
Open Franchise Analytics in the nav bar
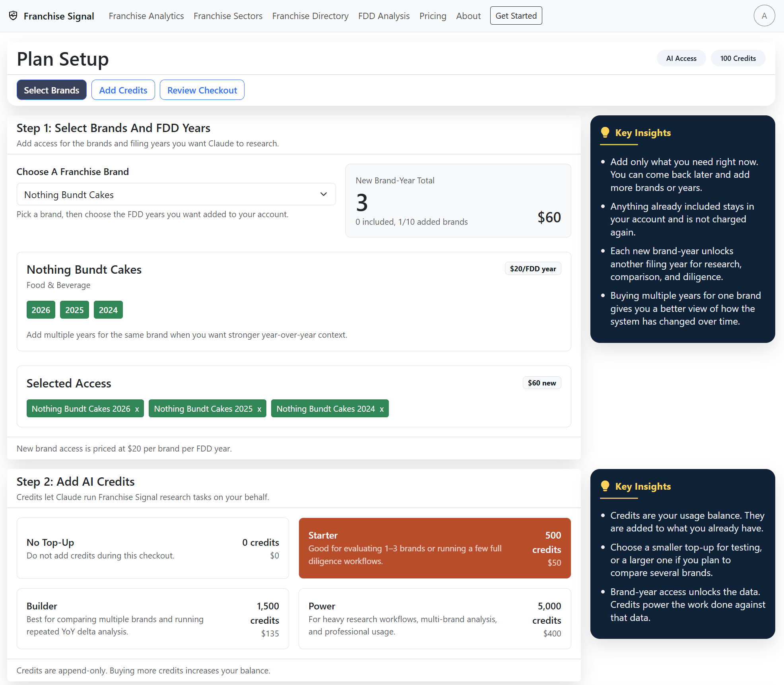pyautogui.click(x=146, y=16)
